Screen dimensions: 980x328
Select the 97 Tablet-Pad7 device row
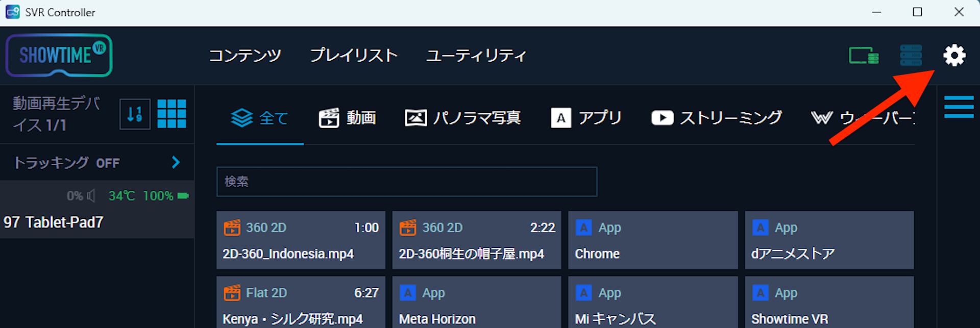coord(97,209)
